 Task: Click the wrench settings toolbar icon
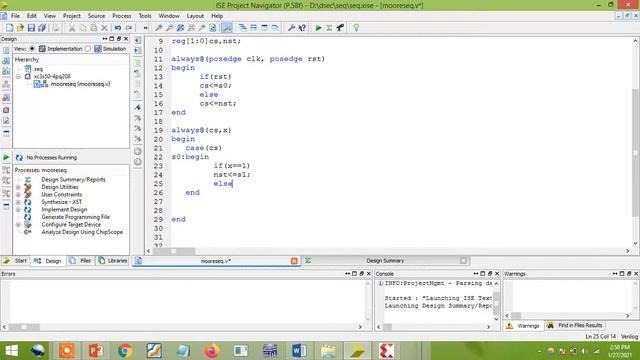(x=291, y=28)
